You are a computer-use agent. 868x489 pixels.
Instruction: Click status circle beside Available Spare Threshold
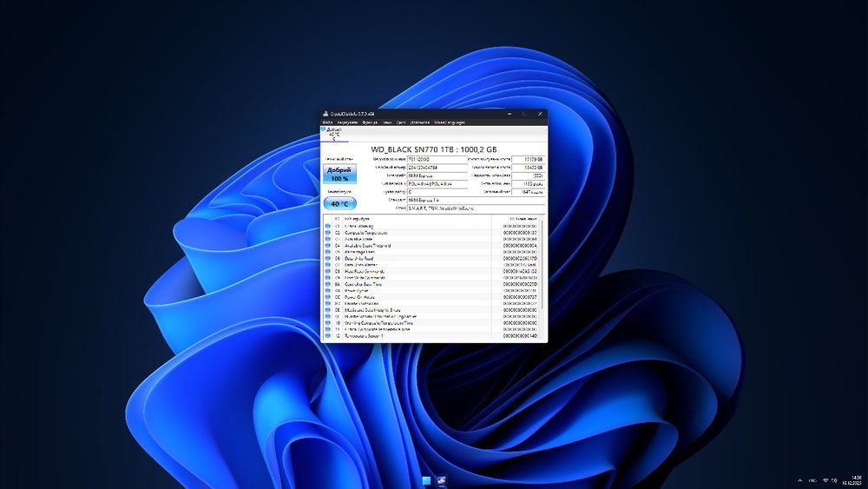coord(328,245)
